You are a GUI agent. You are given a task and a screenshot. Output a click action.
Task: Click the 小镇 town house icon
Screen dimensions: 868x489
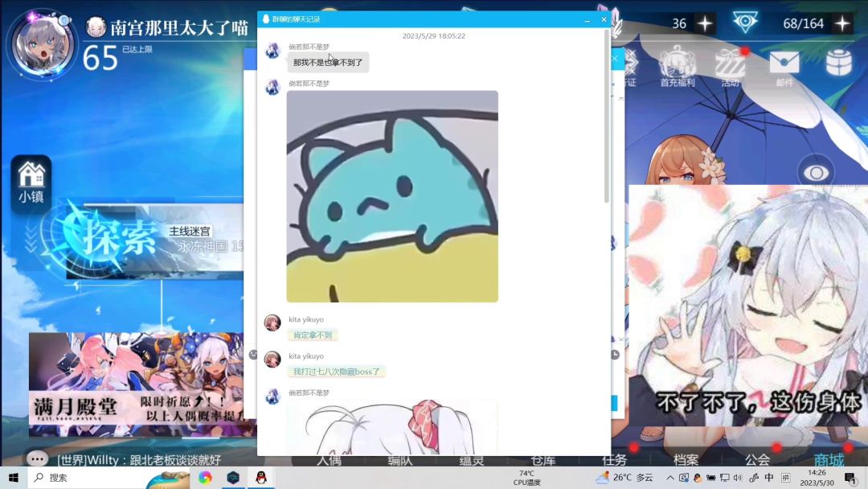coord(31,182)
